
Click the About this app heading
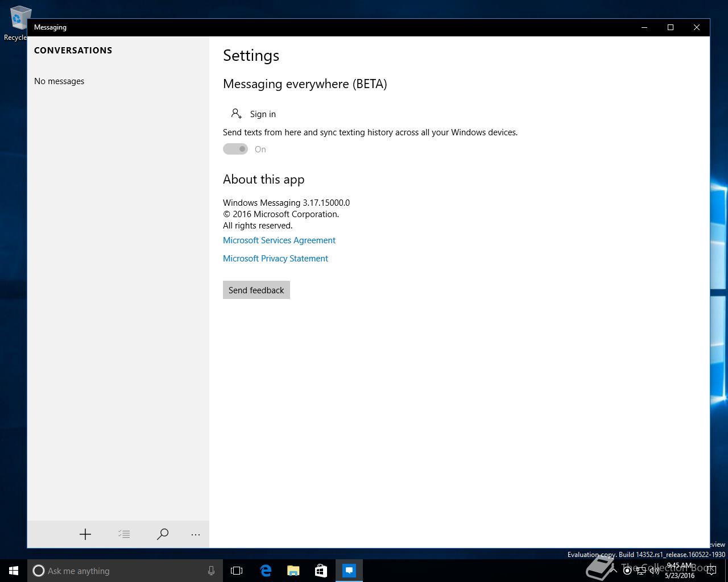(x=263, y=180)
